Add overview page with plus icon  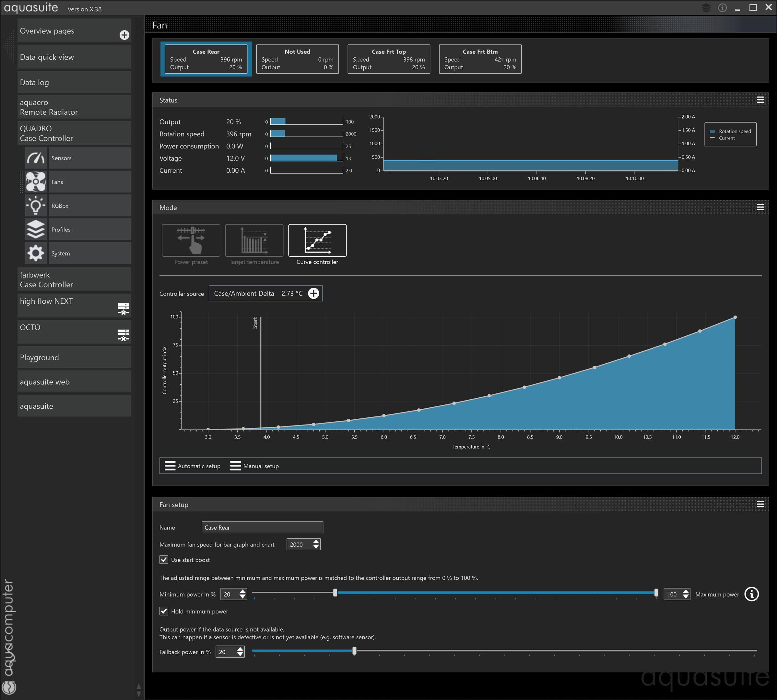(124, 35)
